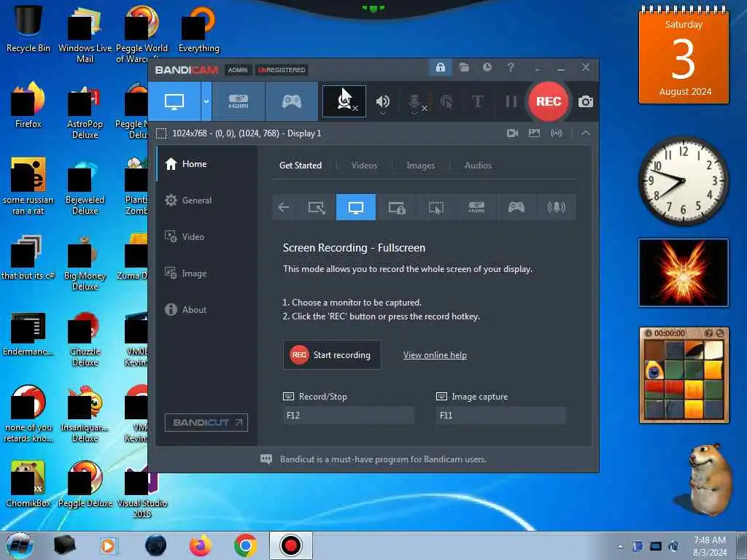
Task: Click the dashed rectangle capture area icon
Action: click(161, 133)
